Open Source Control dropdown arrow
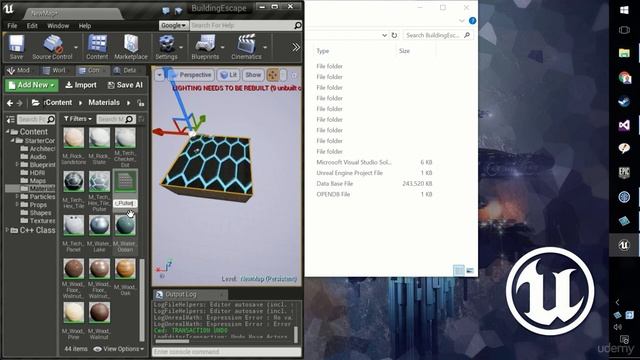Image resolution: width=640 pixels, height=360 pixels. tap(76, 47)
